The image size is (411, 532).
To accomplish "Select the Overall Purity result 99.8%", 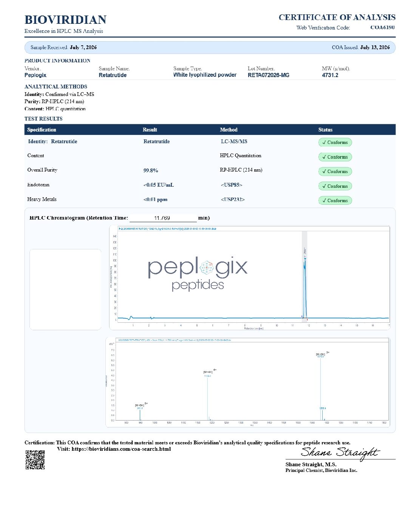I will point(151,171).
